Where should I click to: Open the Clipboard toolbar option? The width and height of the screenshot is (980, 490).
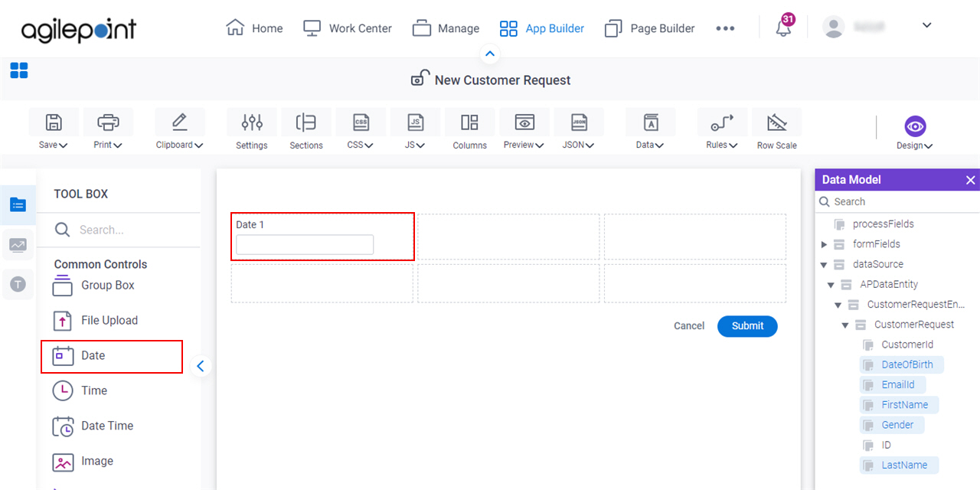pyautogui.click(x=180, y=129)
